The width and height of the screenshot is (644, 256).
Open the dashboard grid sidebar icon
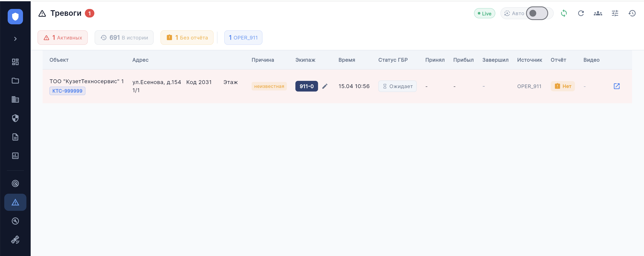coord(15,62)
